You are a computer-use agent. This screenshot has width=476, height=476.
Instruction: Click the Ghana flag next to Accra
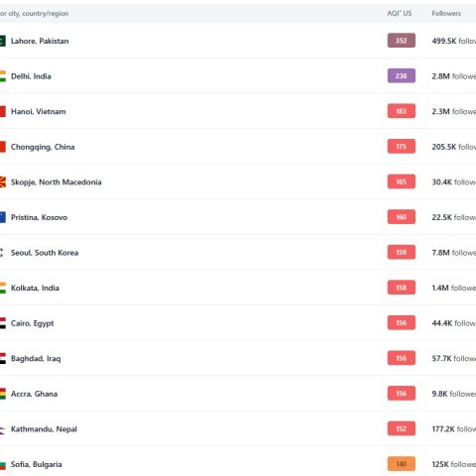[x=3, y=394]
